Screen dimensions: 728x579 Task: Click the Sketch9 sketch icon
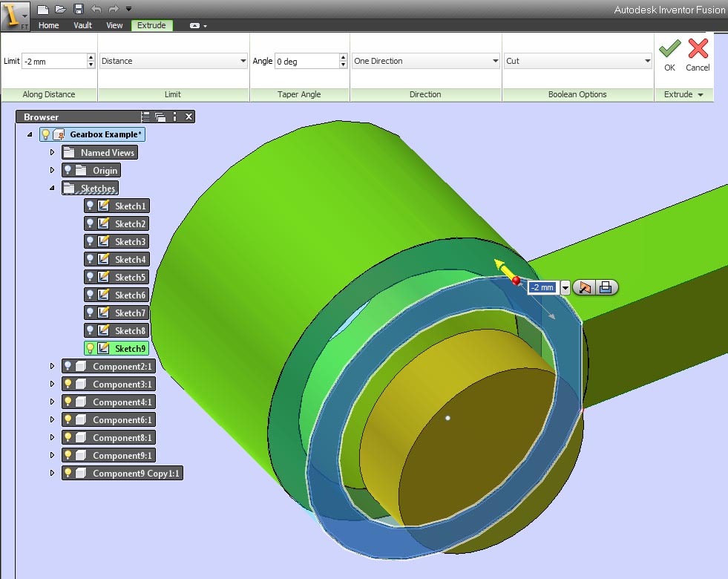pyautogui.click(x=104, y=348)
